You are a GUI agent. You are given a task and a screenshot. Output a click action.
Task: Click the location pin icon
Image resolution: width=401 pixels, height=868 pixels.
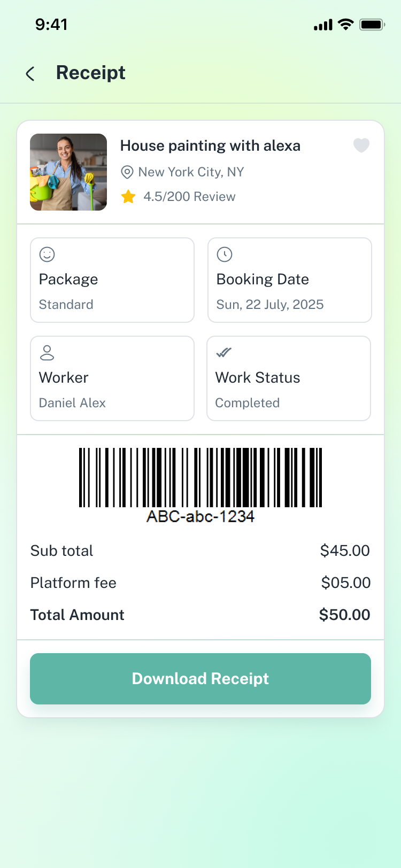127,172
